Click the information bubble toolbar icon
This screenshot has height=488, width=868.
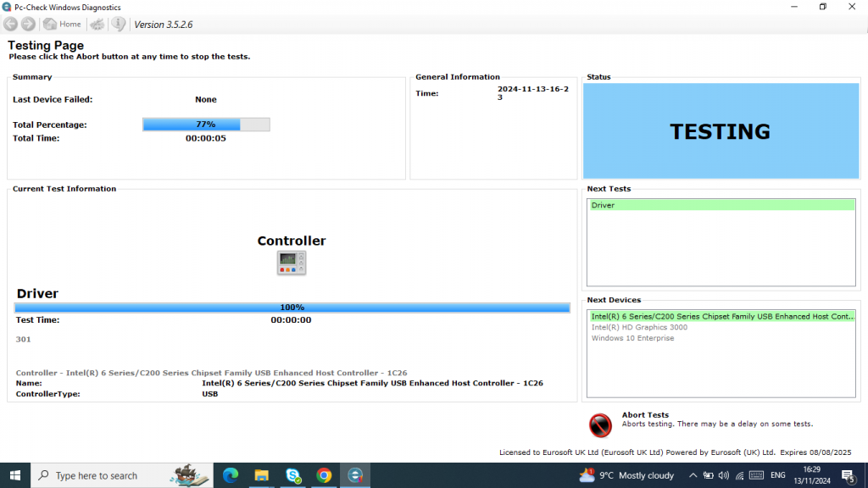point(119,24)
